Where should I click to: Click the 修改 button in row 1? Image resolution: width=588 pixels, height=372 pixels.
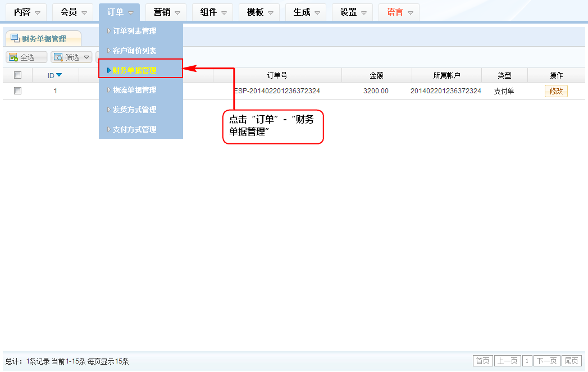point(556,91)
